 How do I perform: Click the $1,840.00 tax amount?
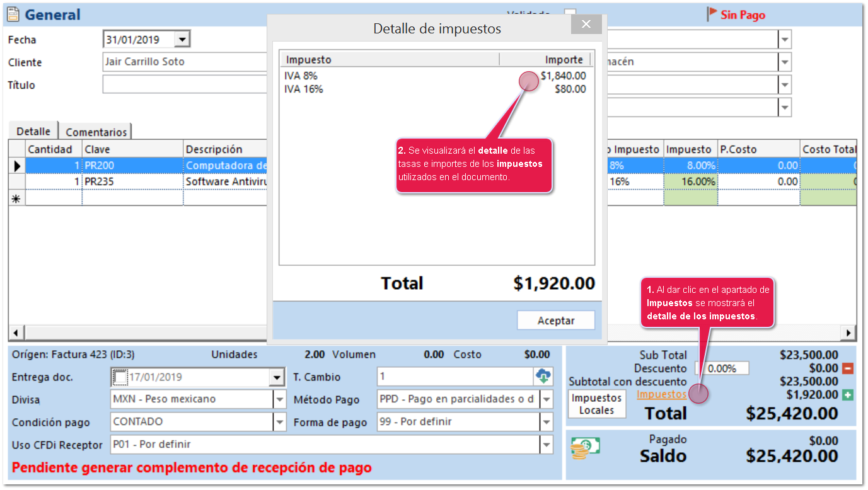(563, 76)
